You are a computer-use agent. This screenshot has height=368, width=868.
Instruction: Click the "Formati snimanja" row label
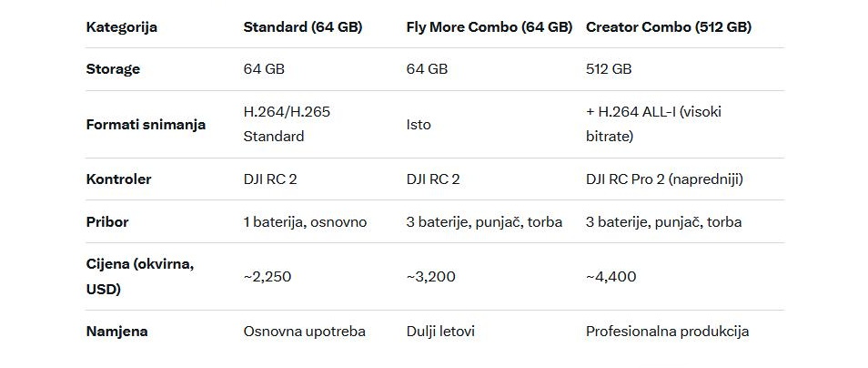[146, 124]
